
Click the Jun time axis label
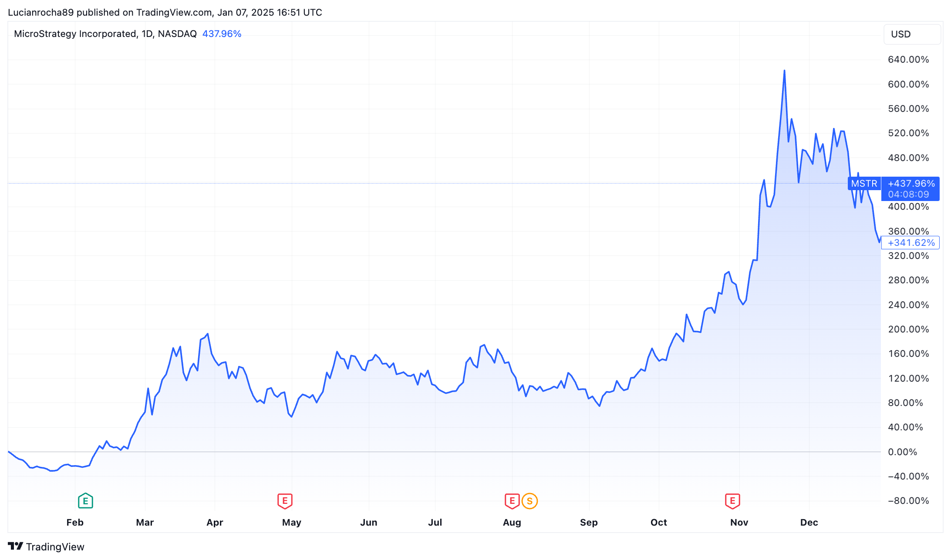(x=369, y=523)
